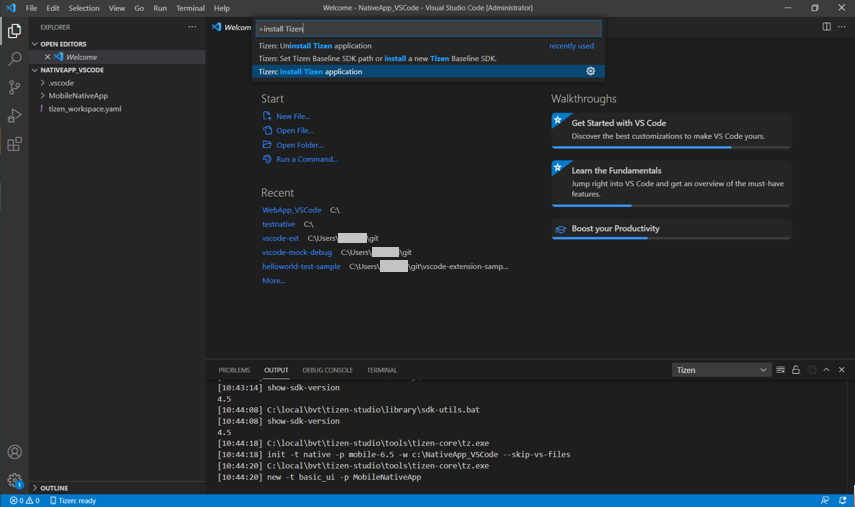855x507 pixels.
Task: Open the Extensions view icon
Action: pos(14,145)
